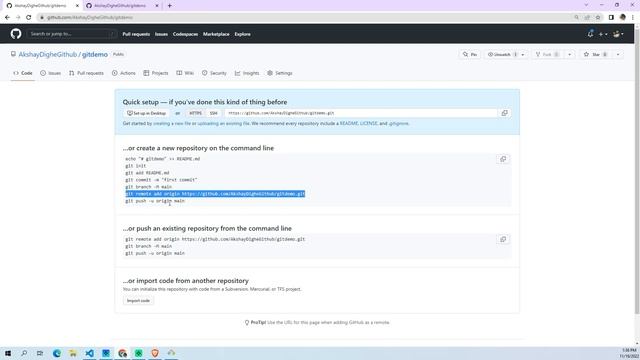Follow the .gitignore link
Viewport: 640px width, 360px height.
[398, 123]
